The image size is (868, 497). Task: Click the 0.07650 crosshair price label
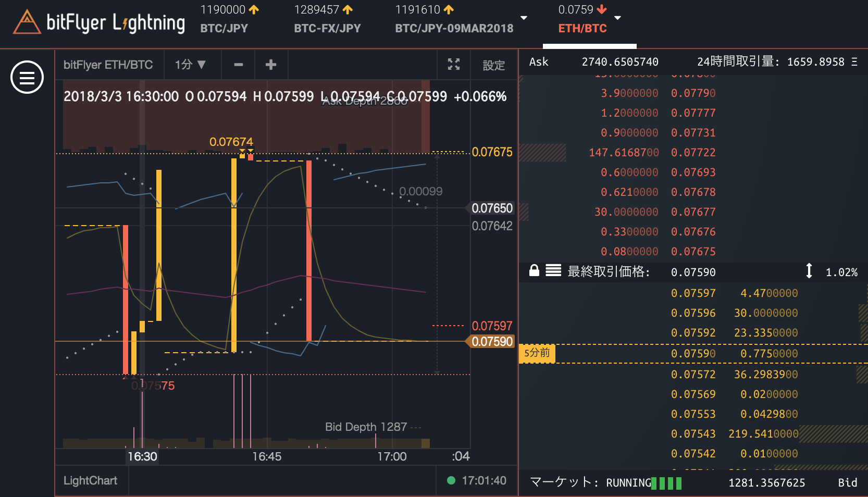click(492, 208)
